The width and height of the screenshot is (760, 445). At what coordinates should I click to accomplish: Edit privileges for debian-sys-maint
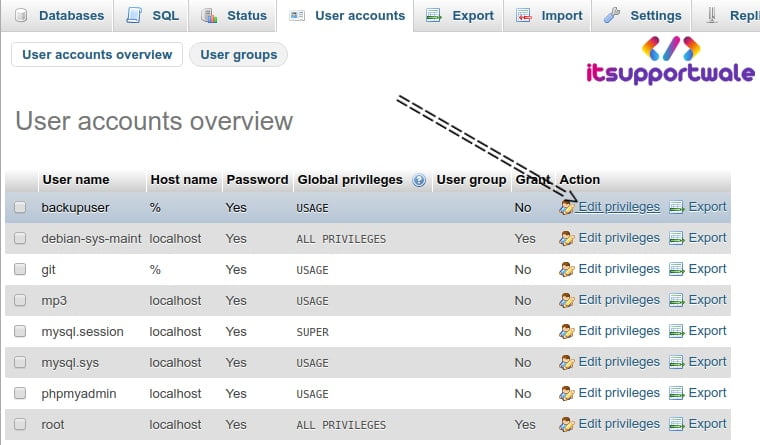point(619,238)
